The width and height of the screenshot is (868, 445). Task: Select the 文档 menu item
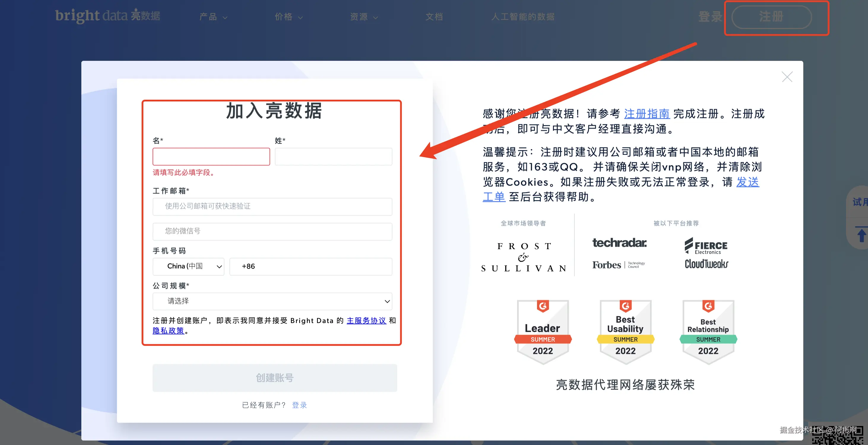[434, 17]
